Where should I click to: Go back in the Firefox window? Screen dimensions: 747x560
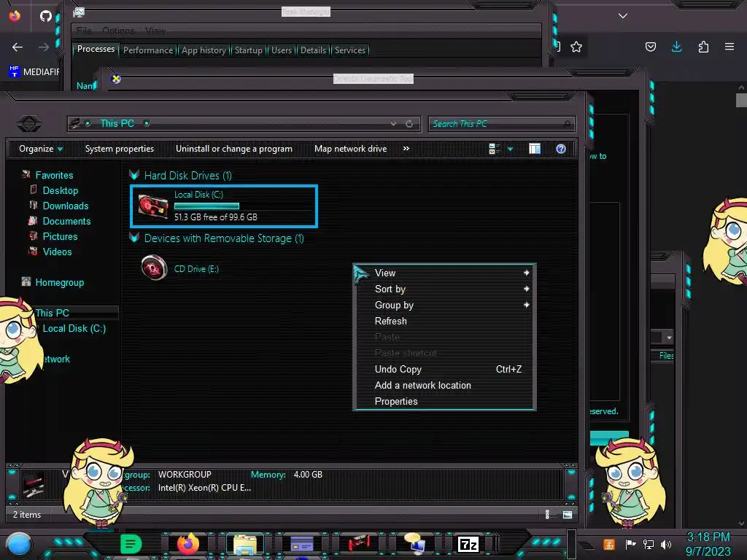click(18, 47)
